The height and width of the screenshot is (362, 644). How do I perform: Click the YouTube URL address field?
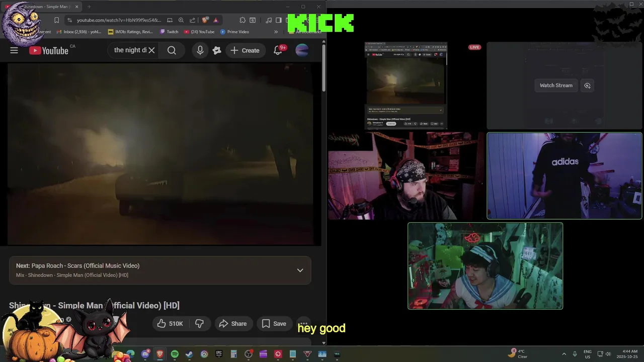pos(119,20)
